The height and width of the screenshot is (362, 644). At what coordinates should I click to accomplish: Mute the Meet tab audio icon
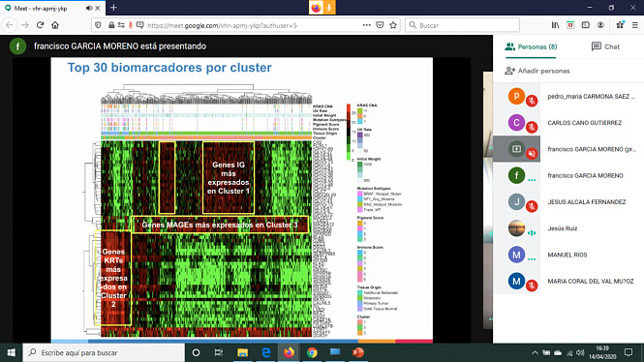point(89,8)
